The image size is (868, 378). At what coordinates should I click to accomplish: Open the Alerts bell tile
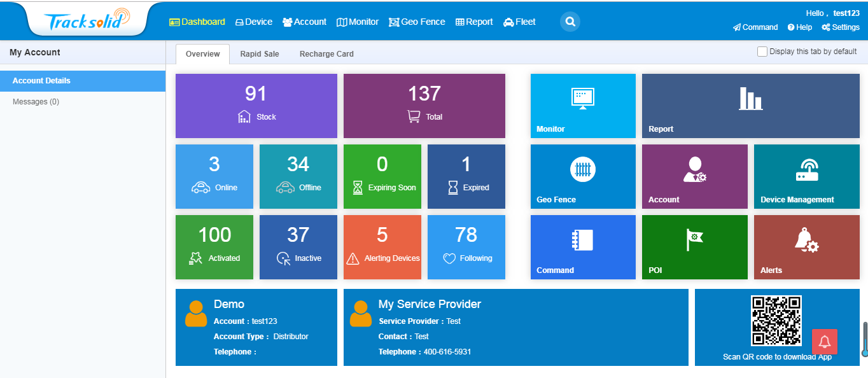(806, 247)
